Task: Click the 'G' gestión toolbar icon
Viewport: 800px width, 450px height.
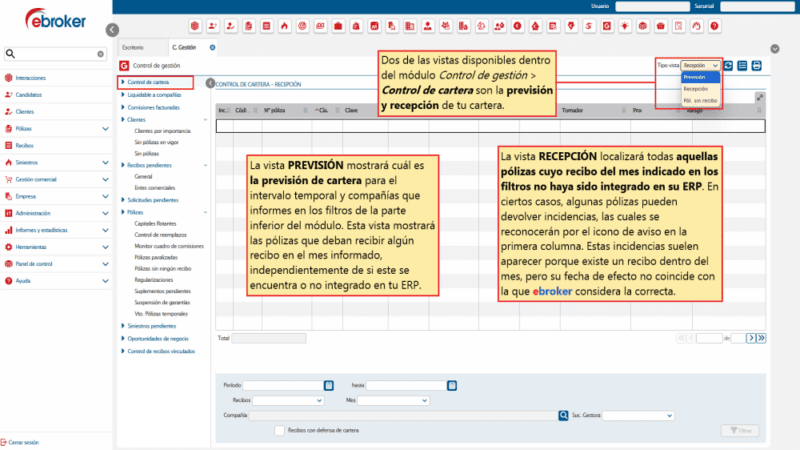Action: click(607, 26)
